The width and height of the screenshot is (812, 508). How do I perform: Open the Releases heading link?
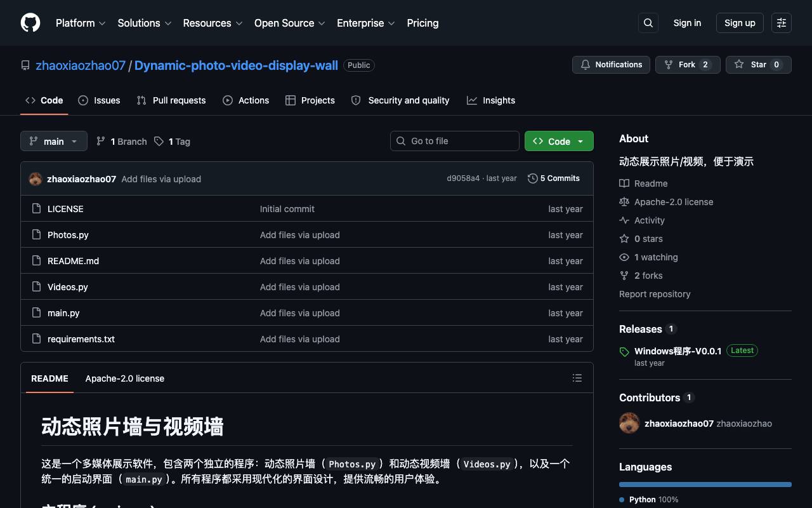[x=641, y=329]
